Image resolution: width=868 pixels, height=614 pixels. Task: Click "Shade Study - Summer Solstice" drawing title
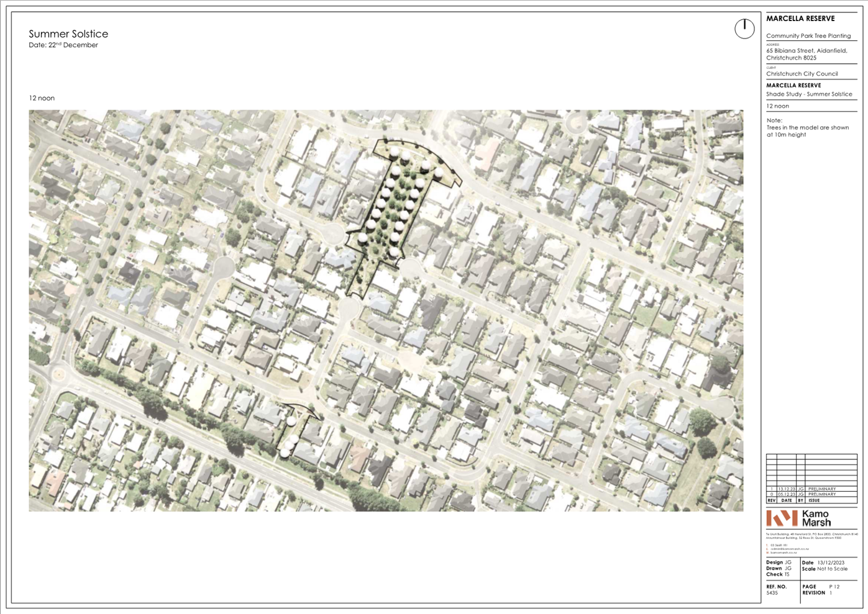click(809, 94)
